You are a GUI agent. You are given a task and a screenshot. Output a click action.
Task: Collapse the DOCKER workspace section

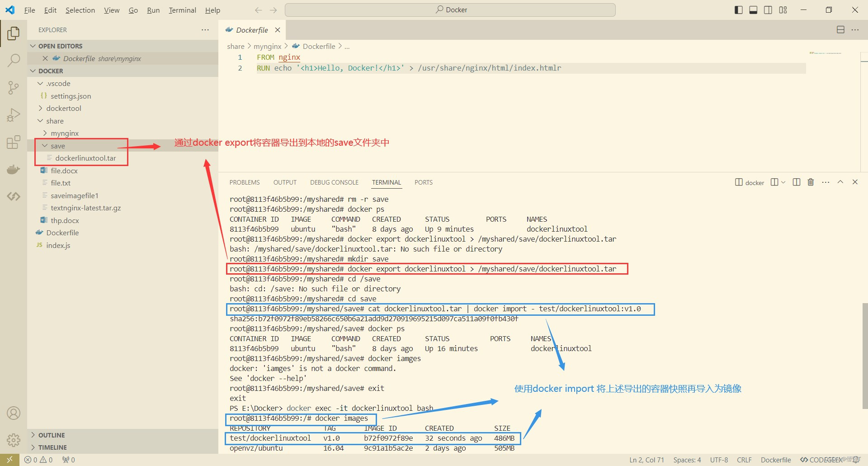point(123,71)
